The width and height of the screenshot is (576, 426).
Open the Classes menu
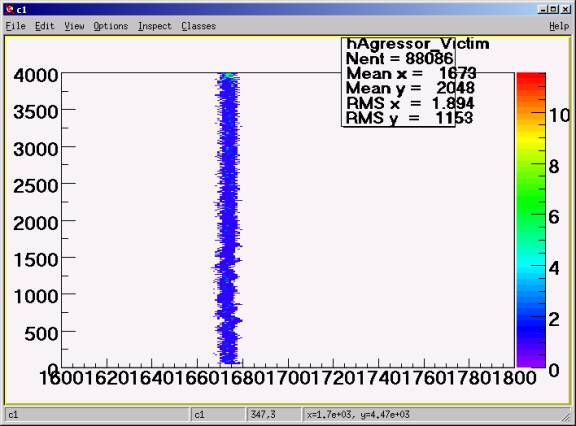[198, 26]
